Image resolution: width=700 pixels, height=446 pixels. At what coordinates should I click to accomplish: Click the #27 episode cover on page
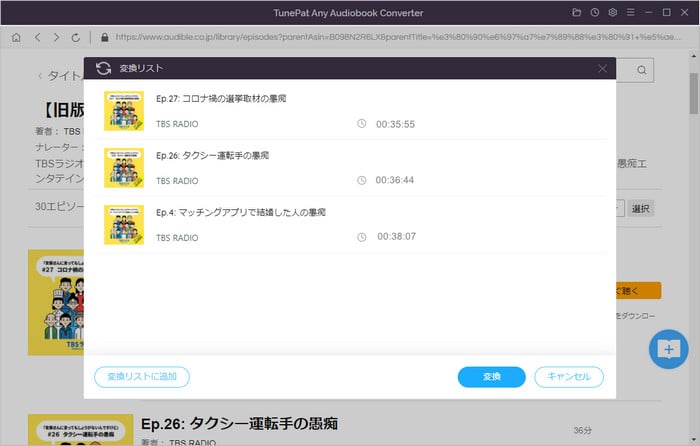pos(56,302)
